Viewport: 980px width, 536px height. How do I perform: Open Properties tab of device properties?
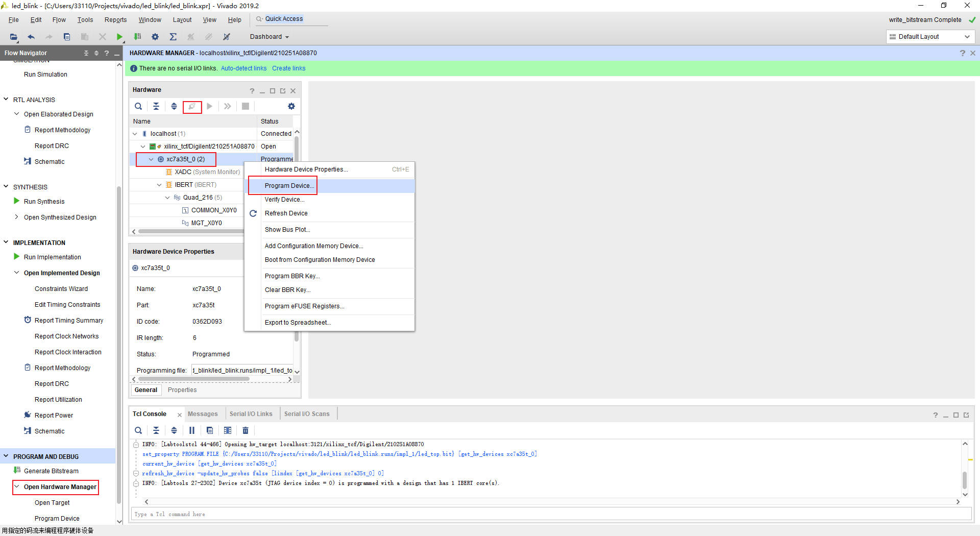coord(182,390)
